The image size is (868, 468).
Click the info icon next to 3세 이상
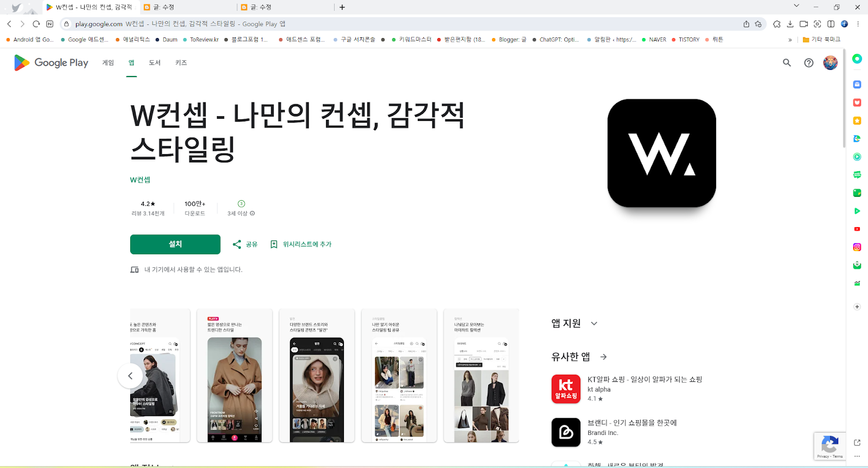252,214
